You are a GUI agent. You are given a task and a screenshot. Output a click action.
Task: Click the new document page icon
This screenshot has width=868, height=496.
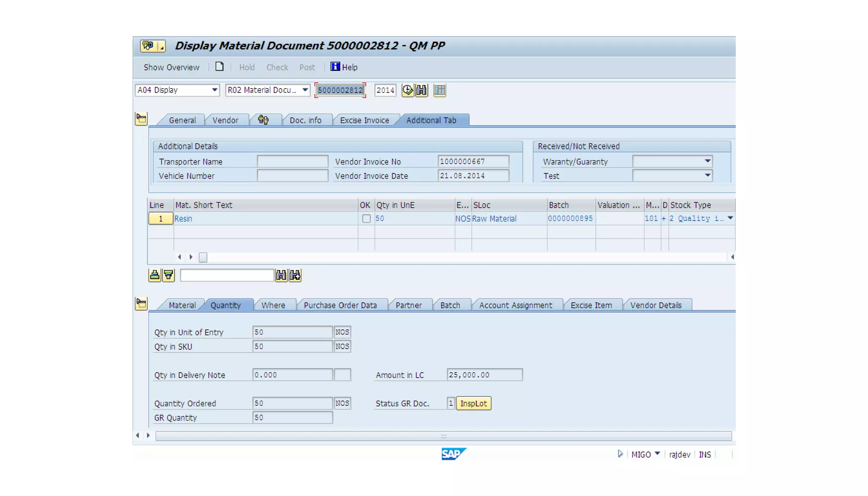click(x=219, y=67)
